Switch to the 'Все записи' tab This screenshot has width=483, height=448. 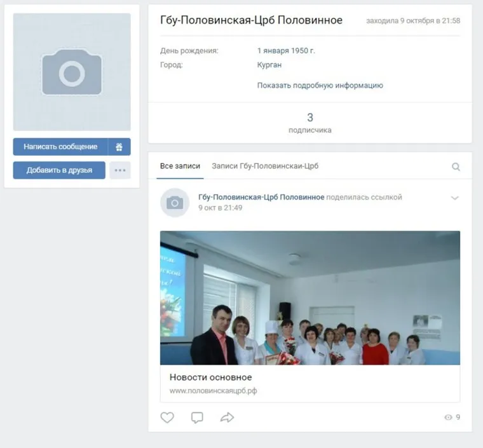[x=180, y=166]
